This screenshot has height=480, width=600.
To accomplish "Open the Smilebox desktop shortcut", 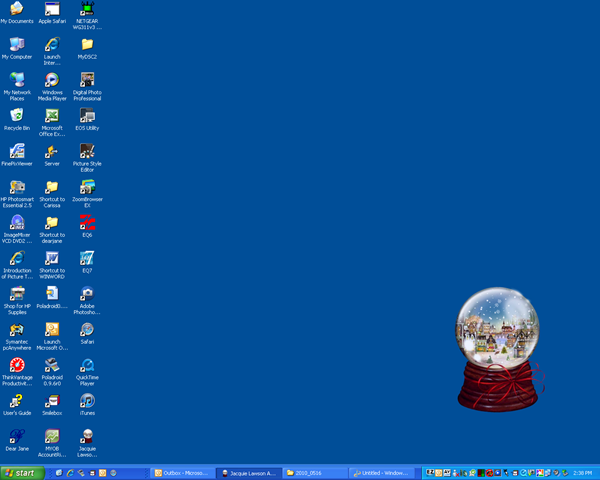I will pyautogui.click(x=52, y=405).
